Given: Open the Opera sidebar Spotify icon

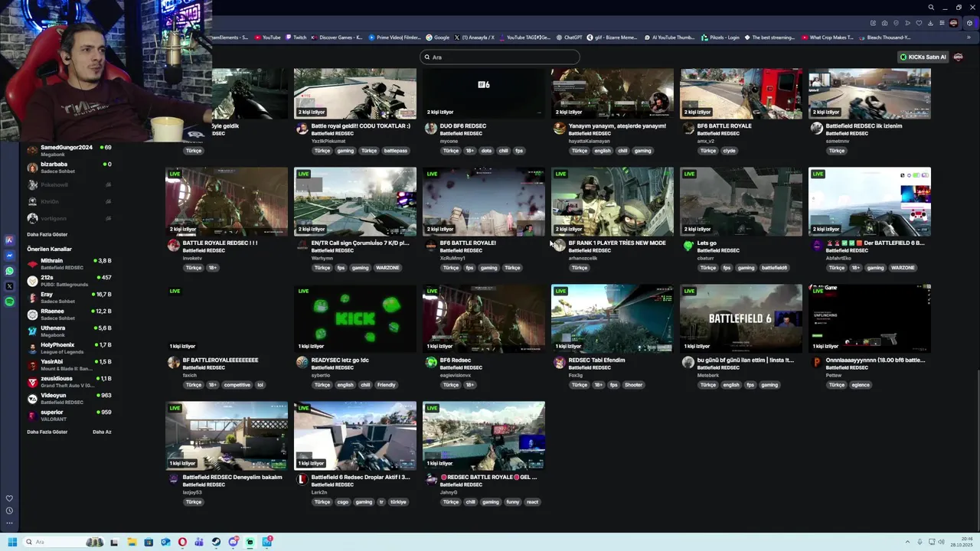Looking at the screenshot, I should pyautogui.click(x=9, y=302).
